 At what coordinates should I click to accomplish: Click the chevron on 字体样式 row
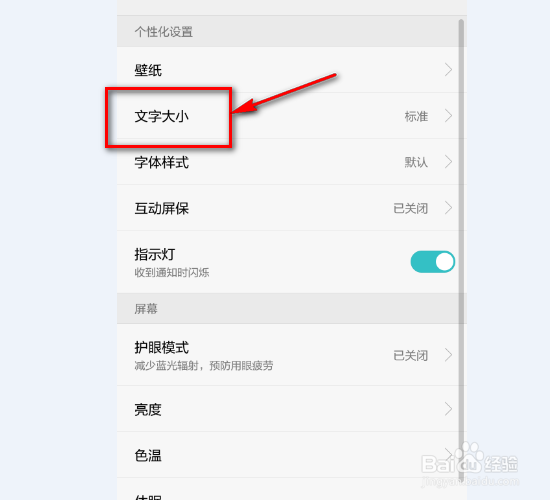[x=448, y=162]
